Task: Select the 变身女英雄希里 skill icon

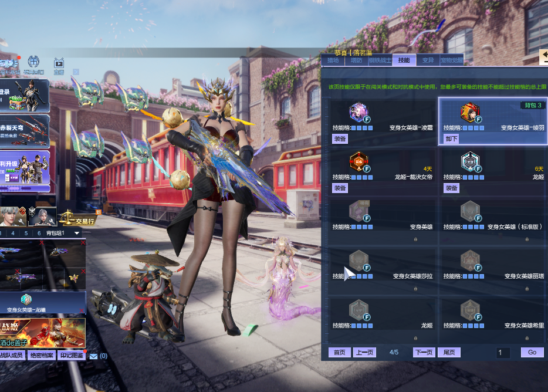Action: (470, 310)
